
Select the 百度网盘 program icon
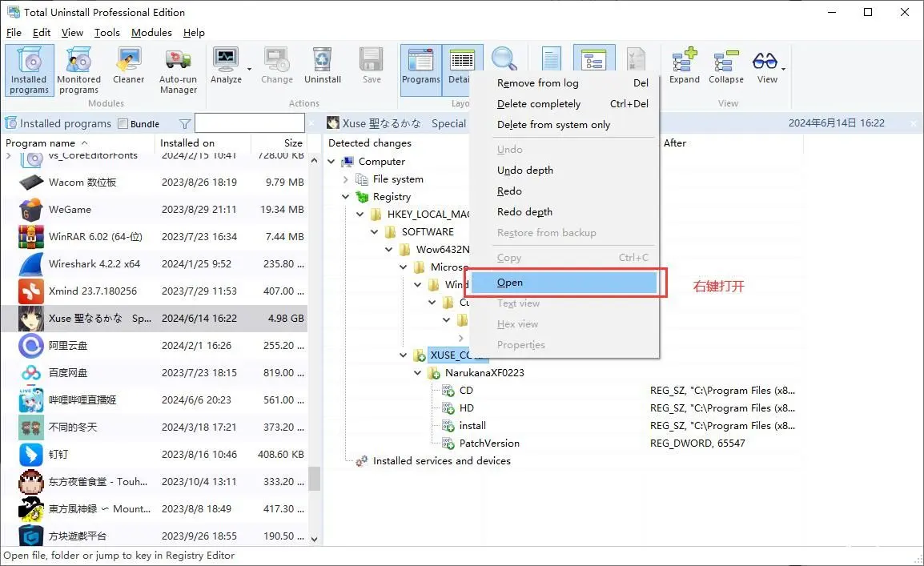pyautogui.click(x=30, y=373)
